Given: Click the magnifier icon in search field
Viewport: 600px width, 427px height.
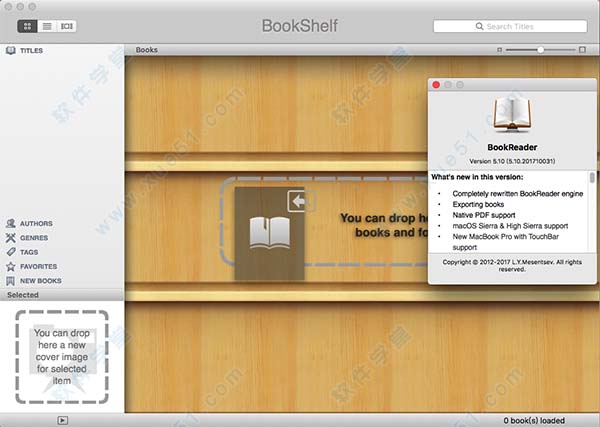Looking at the screenshot, I should (x=479, y=26).
